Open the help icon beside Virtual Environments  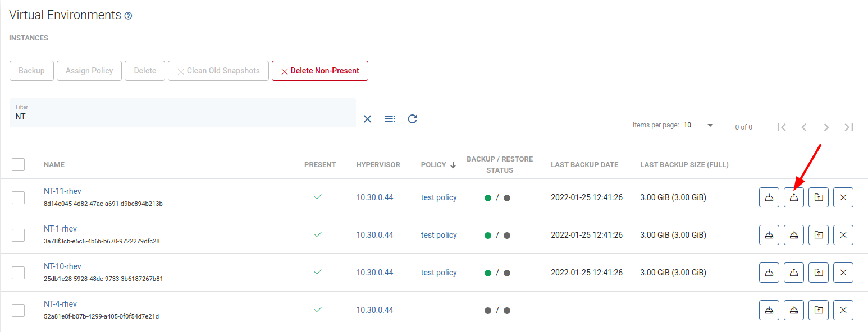128,16
